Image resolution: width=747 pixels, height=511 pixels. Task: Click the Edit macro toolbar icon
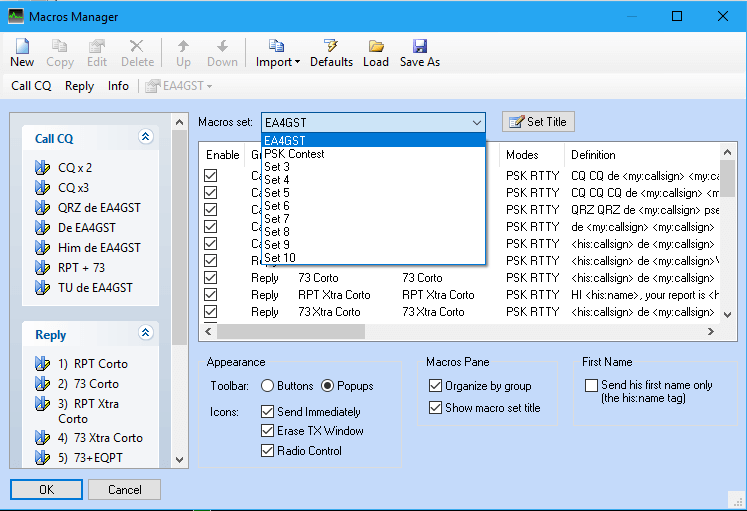(97, 53)
